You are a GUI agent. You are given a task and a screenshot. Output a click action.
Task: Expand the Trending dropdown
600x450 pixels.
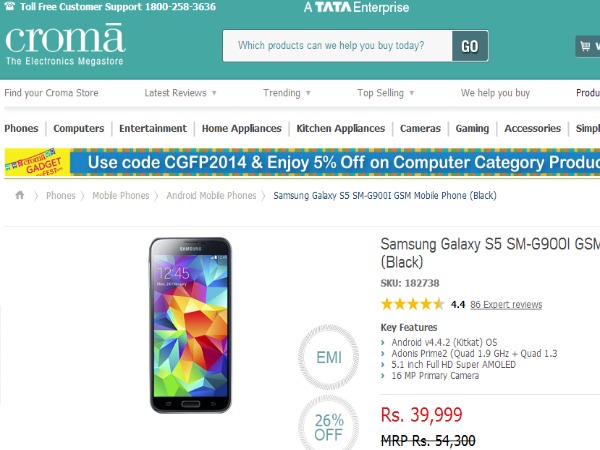click(287, 93)
